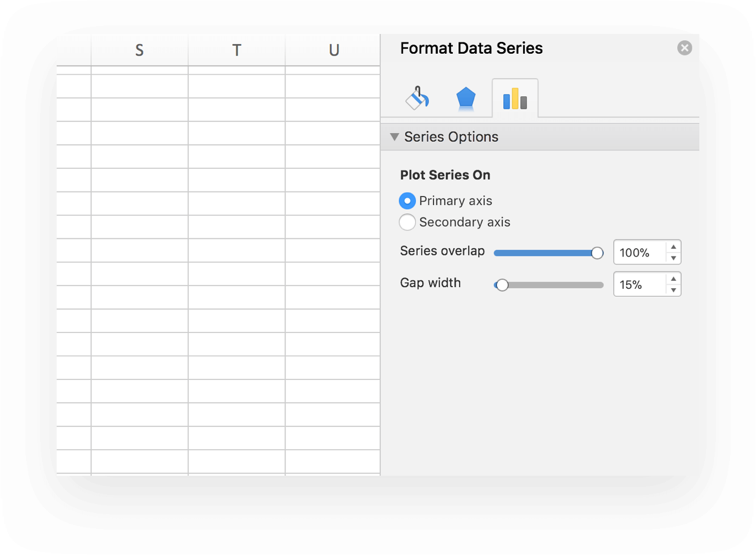
Task: Click the Series overlap slider handle
Action: click(598, 253)
